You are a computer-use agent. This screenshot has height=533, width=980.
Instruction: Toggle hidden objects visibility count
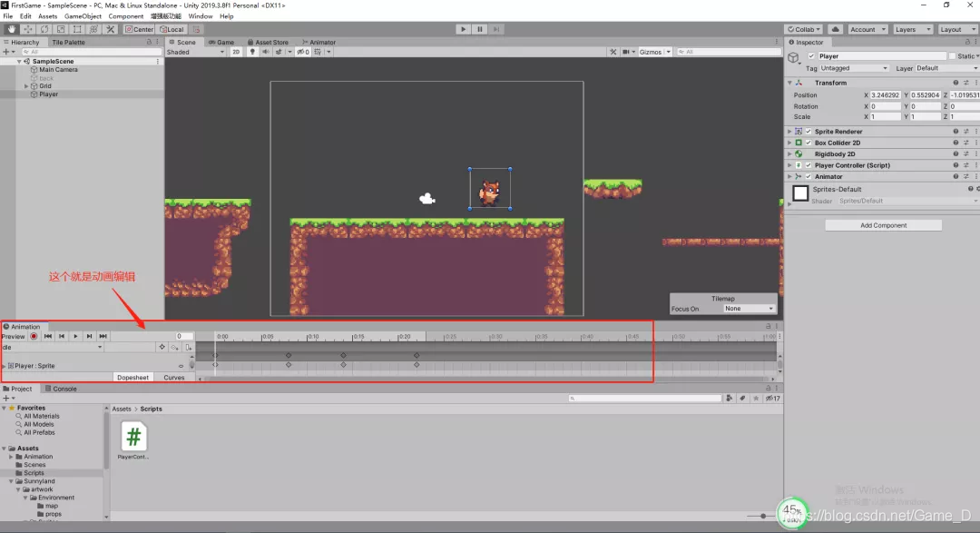303,52
